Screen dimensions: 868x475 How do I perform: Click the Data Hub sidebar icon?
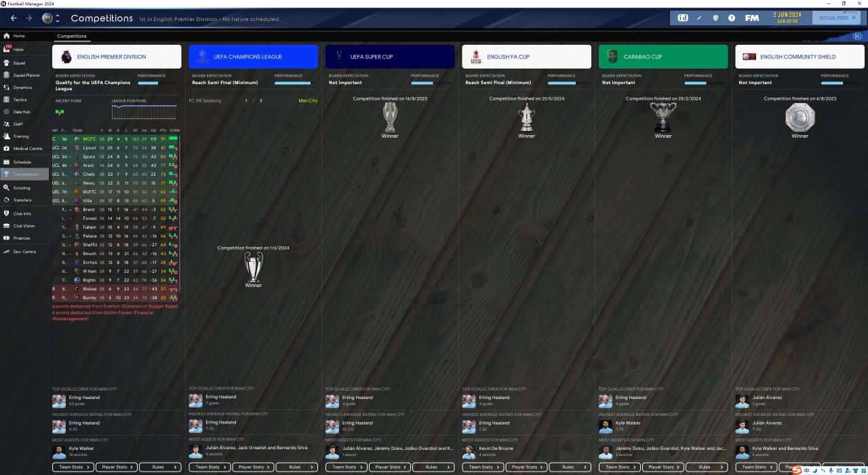click(x=7, y=112)
